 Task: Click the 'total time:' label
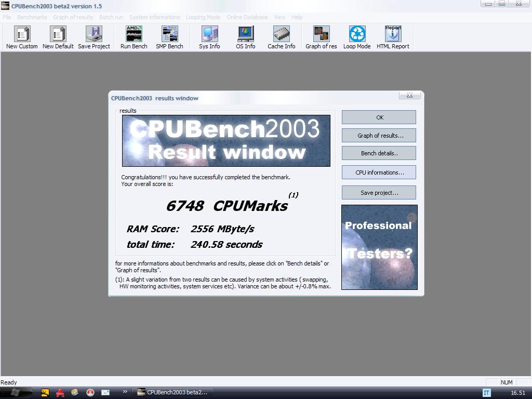[151, 245]
